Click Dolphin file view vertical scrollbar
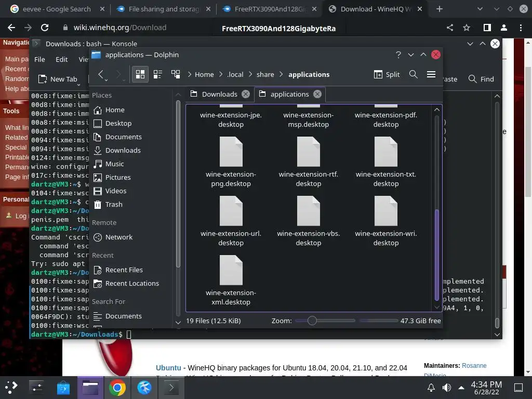The image size is (532, 399). (436, 255)
